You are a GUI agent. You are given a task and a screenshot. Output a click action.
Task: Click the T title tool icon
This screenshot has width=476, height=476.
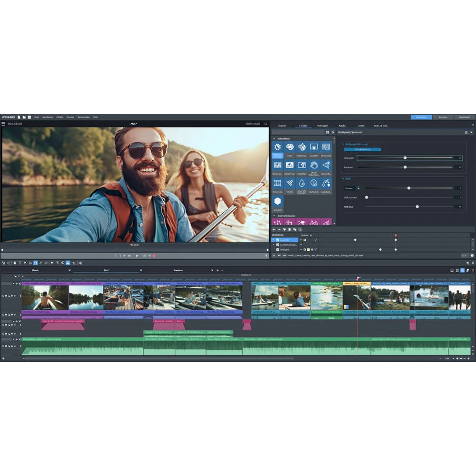coord(20,263)
